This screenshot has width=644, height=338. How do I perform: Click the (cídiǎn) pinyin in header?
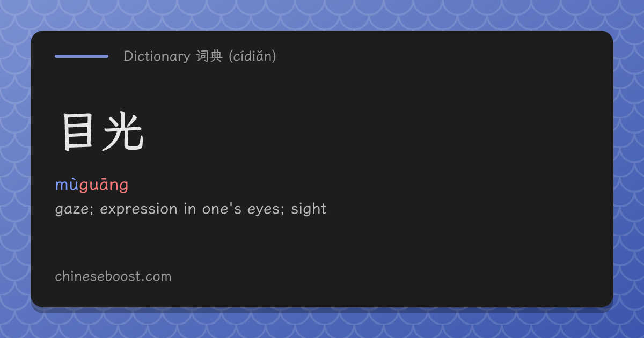click(x=252, y=56)
